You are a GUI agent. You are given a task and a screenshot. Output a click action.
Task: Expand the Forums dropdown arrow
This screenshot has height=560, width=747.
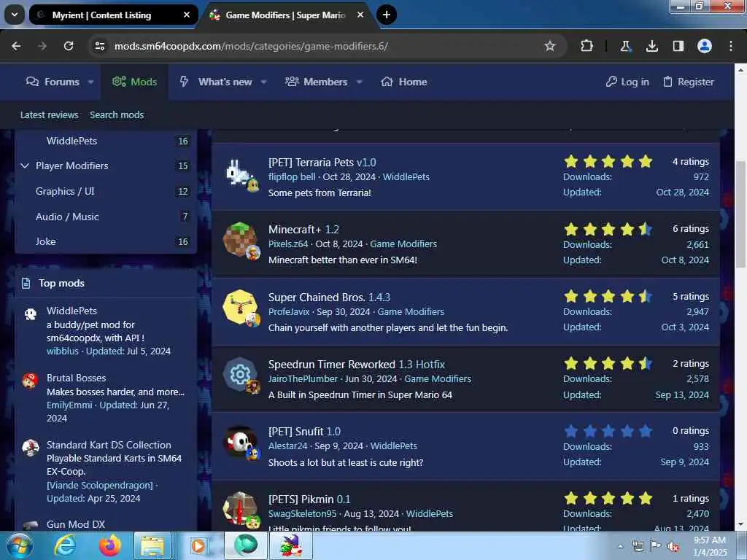pos(90,82)
